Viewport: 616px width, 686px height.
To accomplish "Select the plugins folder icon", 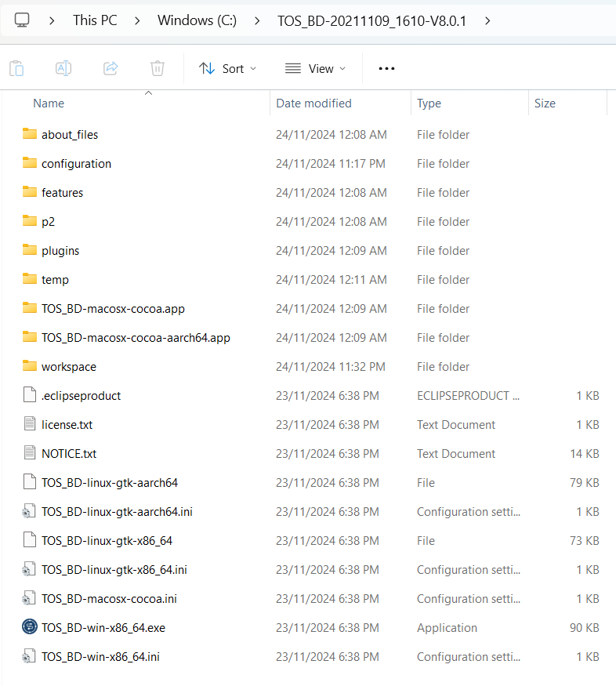I will click(x=29, y=250).
